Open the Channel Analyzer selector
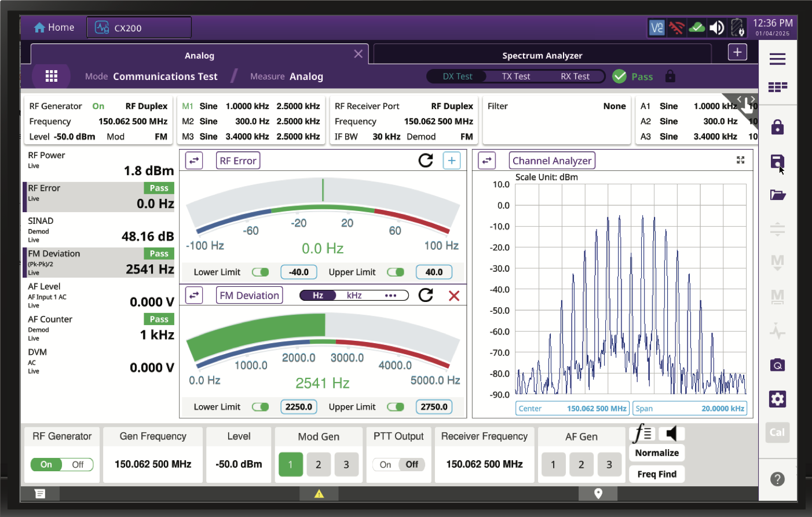The image size is (812, 517). (x=551, y=161)
